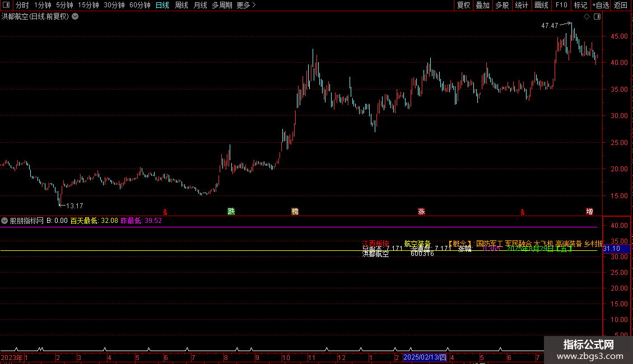633x364 pixels.
Task: Click the red 增 info marker
Action: pyautogui.click(x=590, y=212)
